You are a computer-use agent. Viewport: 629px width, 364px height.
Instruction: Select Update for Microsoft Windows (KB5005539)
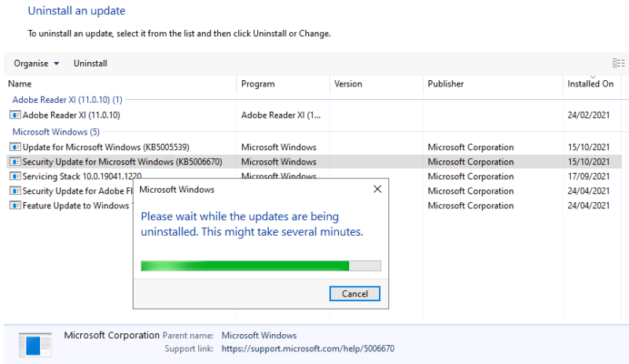coord(106,147)
